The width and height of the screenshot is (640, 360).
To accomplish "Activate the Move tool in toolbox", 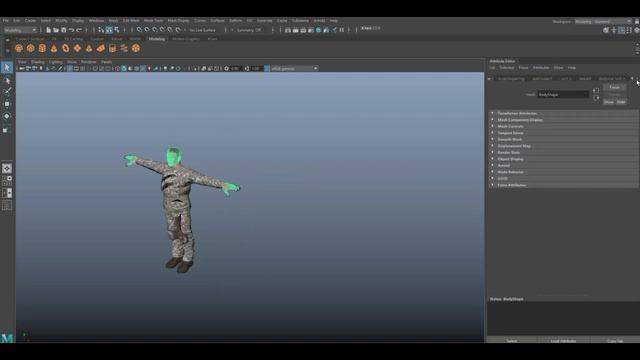I will pos(7,104).
